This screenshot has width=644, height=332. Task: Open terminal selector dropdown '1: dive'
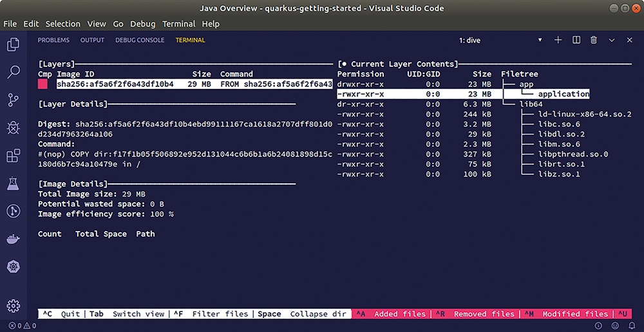[x=500, y=41]
